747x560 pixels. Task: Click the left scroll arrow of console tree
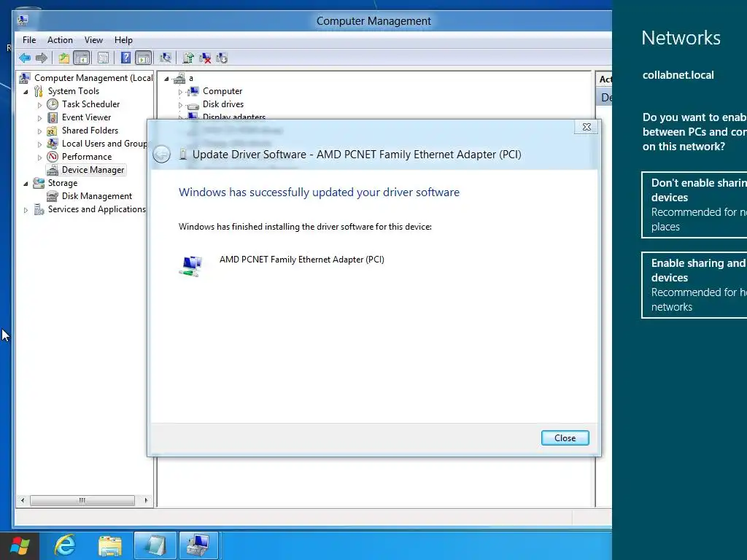tap(23, 500)
